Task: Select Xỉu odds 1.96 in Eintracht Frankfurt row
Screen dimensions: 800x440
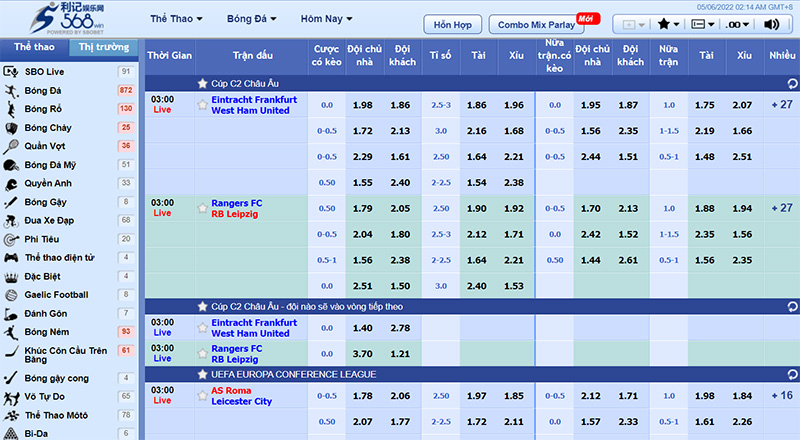Action: pyautogui.click(x=514, y=105)
